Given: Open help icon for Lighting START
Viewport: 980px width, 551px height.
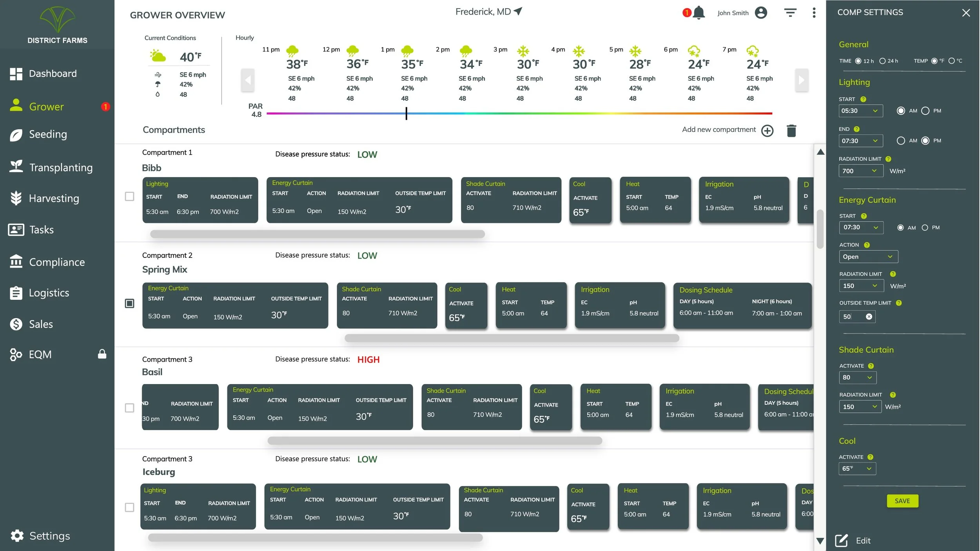Looking at the screenshot, I should (x=863, y=100).
